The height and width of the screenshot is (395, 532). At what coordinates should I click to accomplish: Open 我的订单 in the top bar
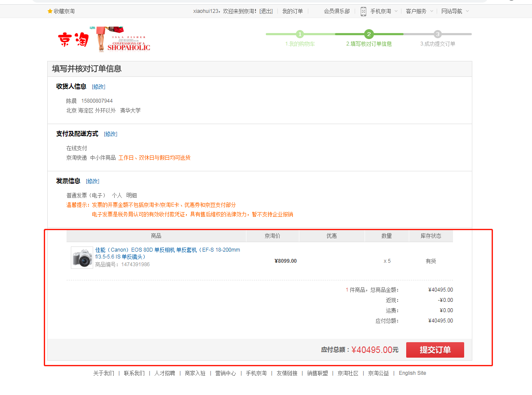click(x=292, y=11)
